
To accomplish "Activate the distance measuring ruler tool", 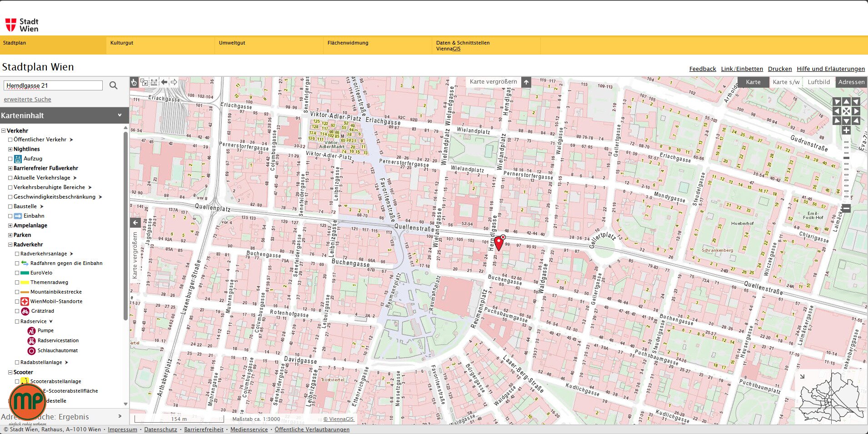I will point(154,82).
